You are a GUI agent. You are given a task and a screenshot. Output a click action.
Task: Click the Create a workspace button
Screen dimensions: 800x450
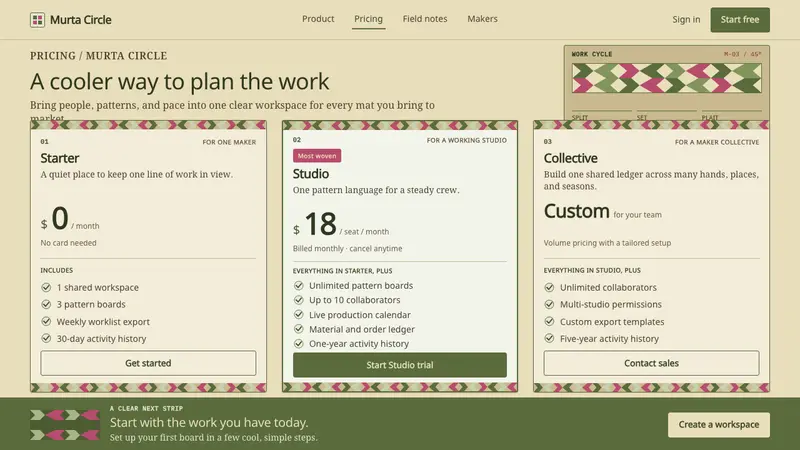tap(718, 424)
